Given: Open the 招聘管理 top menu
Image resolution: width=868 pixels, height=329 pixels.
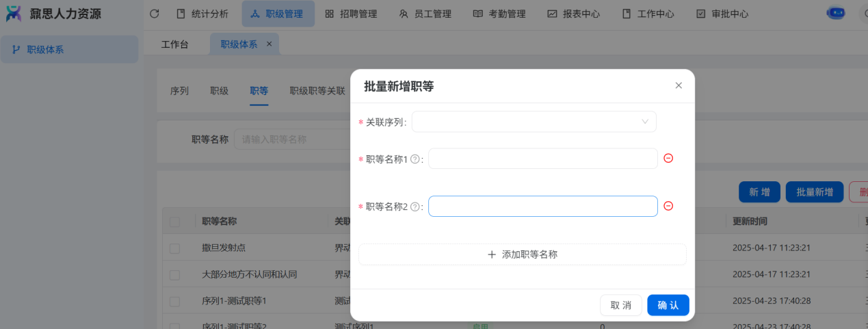Looking at the screenshot, I should [351, 14].
